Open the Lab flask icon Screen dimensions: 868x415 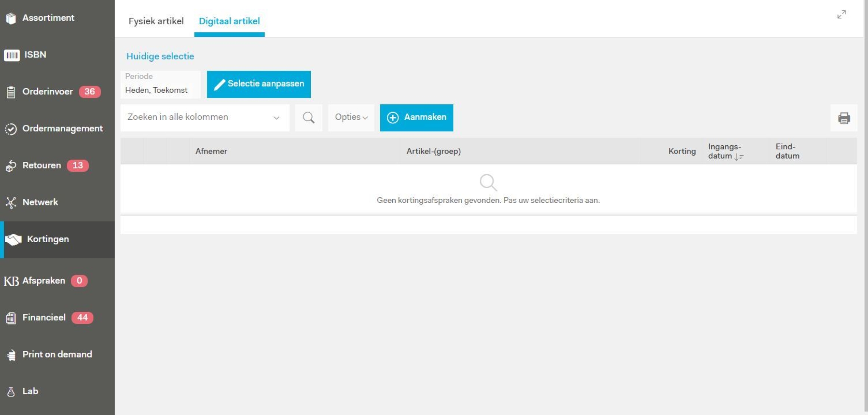point(11,392)
